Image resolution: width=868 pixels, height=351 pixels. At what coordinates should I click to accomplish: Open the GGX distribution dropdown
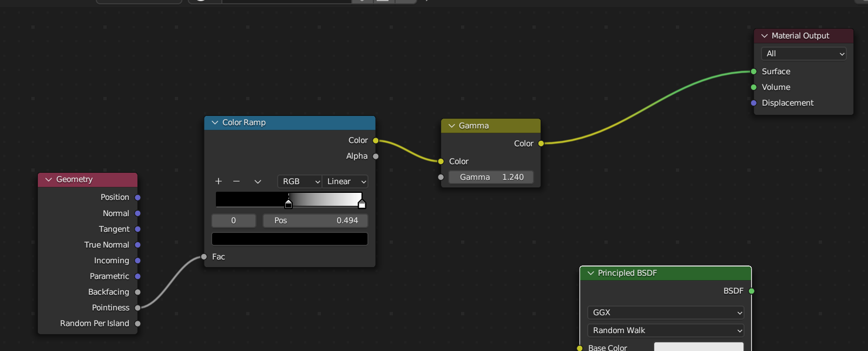pyautogui.click(x=666, y=313)
